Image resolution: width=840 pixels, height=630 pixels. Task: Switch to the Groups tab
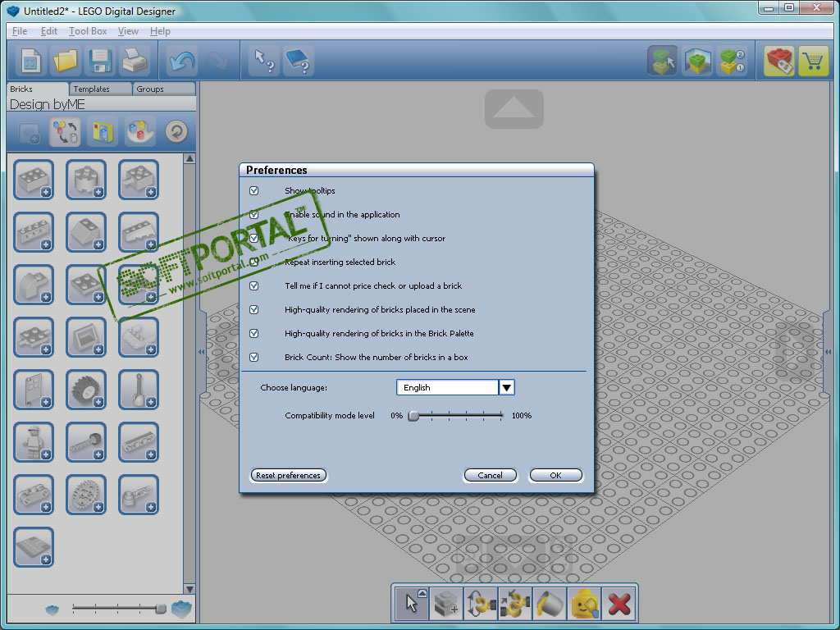[163, 89]
